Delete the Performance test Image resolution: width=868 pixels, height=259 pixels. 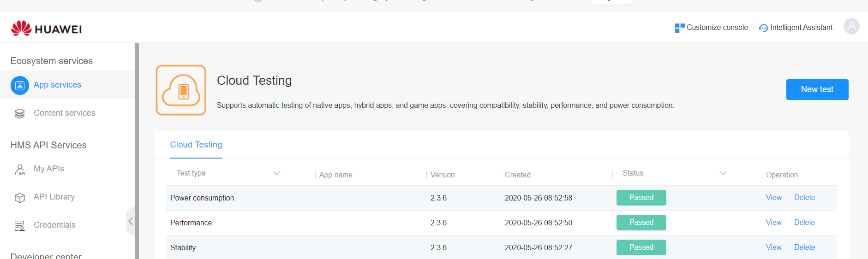coord(804,222)
